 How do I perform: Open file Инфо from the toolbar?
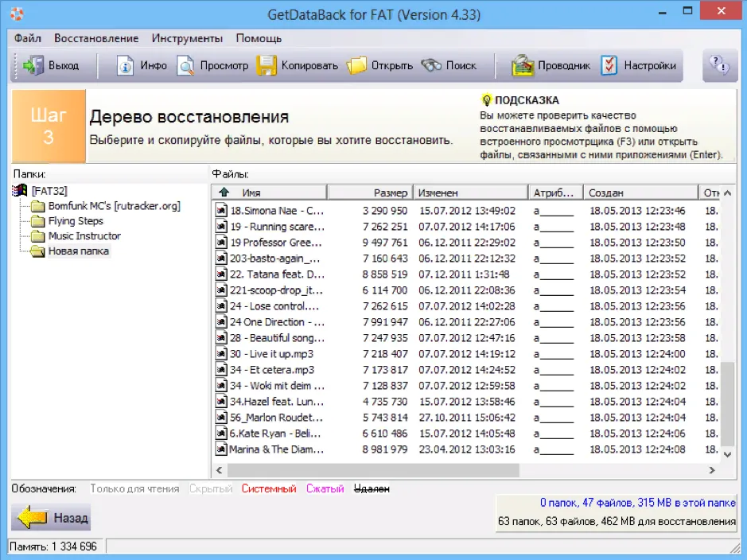[142, 66]
